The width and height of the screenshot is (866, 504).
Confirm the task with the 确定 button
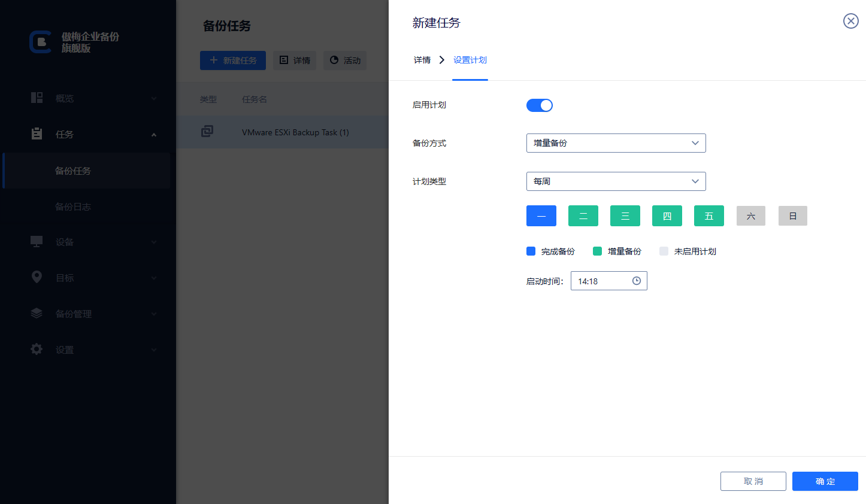tap(825, 481)
